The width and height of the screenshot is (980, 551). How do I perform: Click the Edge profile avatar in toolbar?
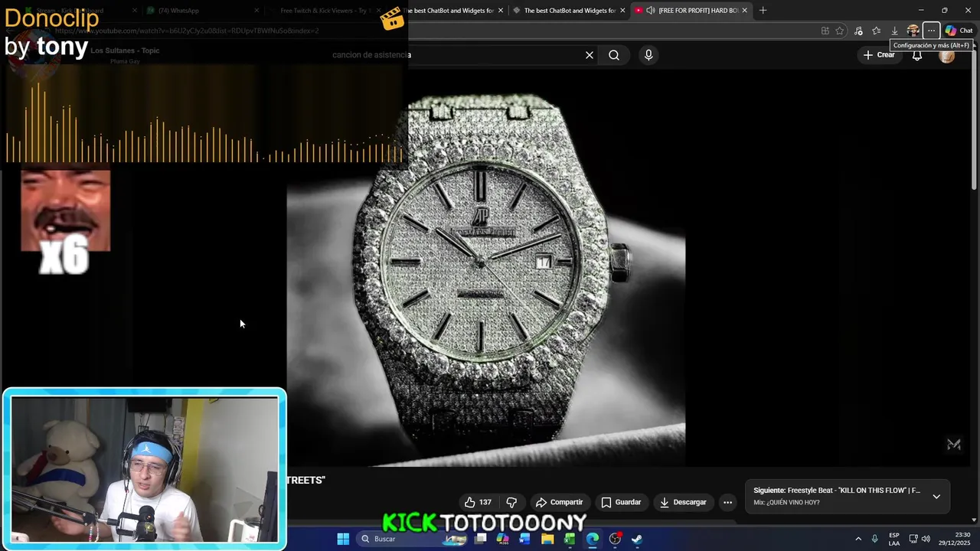coord(913,31)
